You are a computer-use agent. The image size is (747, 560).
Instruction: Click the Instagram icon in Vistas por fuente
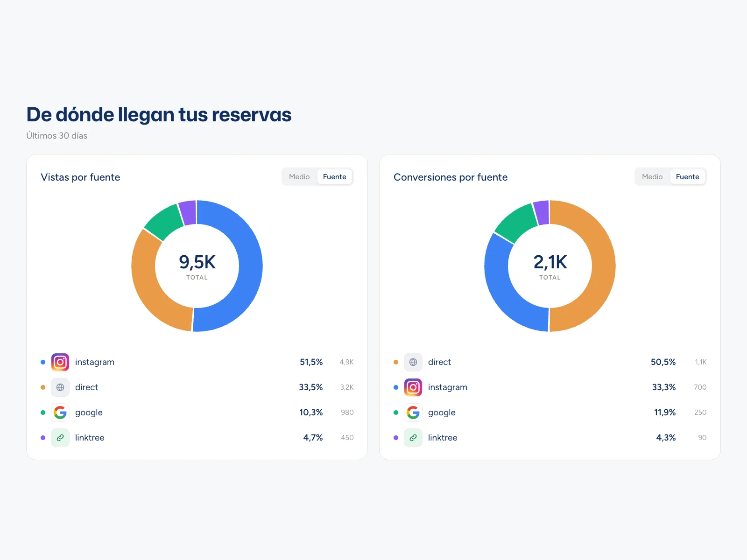pyautogui.click(x=60, y=362)
